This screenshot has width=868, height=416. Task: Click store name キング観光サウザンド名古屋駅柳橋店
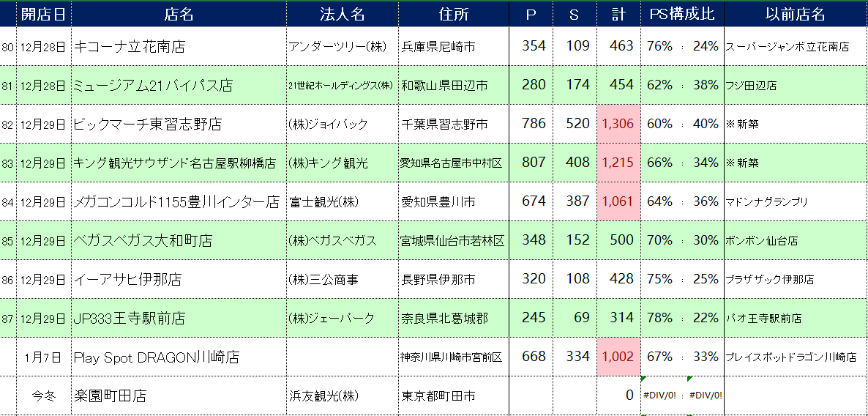[174, 163]
